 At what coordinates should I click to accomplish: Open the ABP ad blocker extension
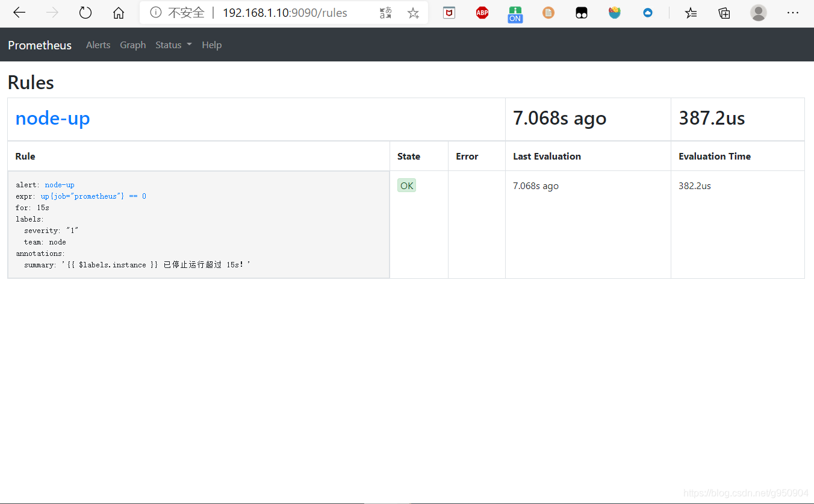tap(482, 13)
